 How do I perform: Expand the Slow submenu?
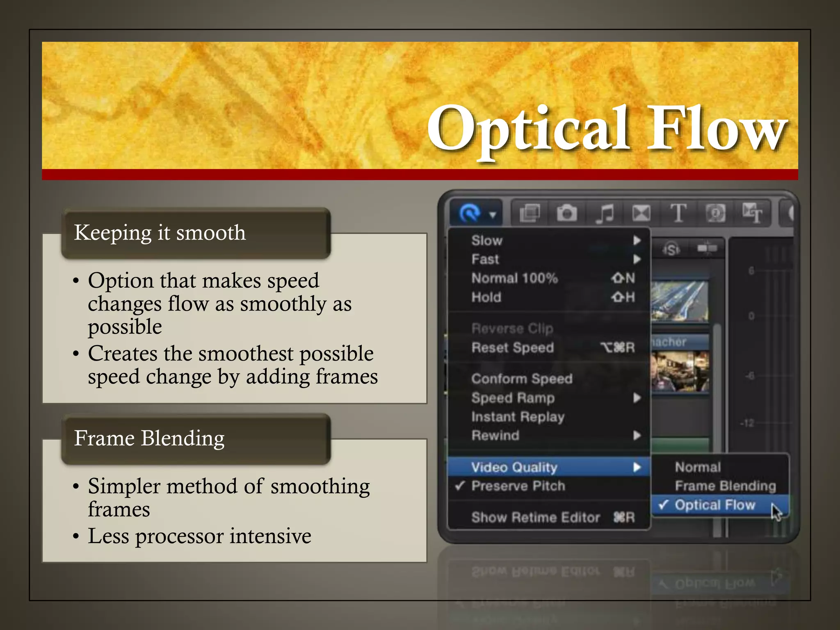coord(550,240)
